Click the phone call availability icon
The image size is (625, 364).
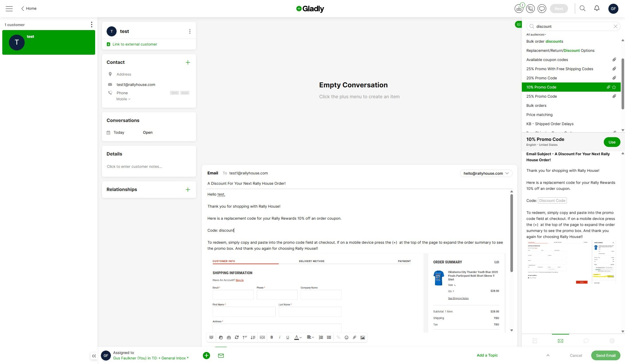click(x=530, y=9)
